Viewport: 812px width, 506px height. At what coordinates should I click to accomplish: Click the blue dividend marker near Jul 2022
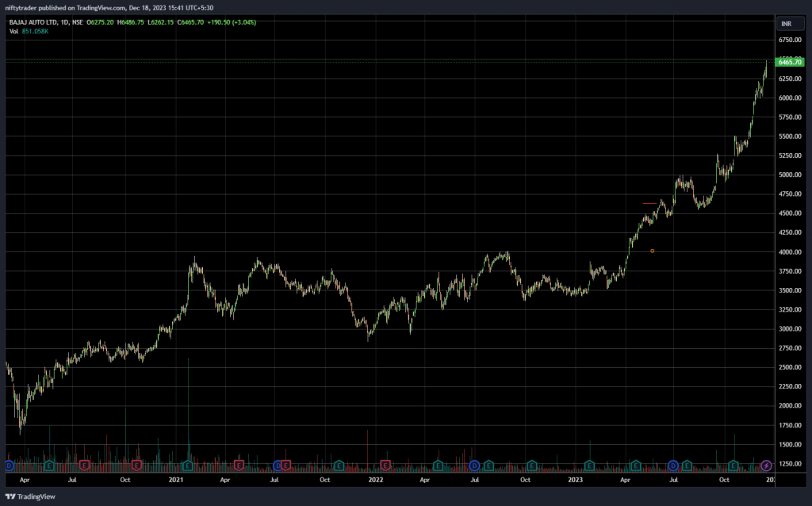pos(474,466)
